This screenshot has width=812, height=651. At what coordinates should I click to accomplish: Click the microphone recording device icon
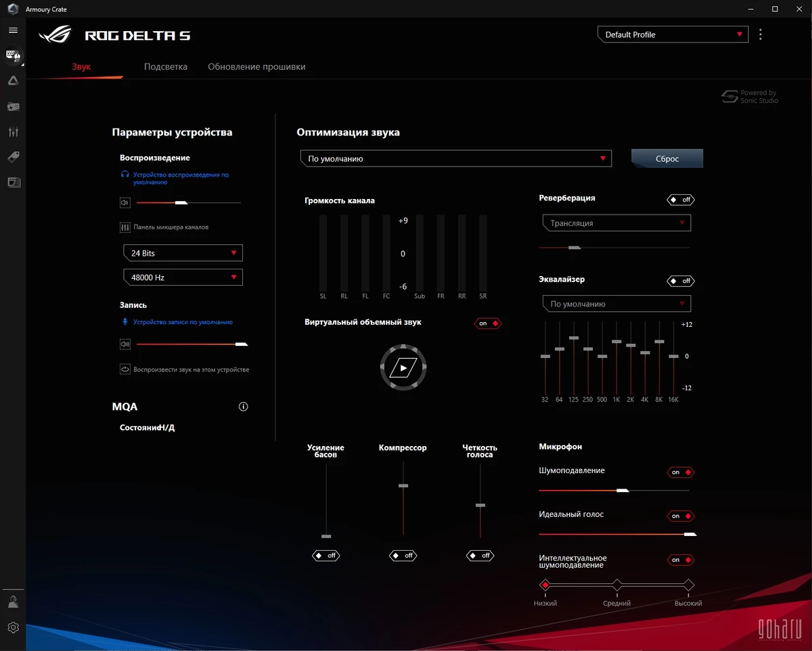click(125, 322)
